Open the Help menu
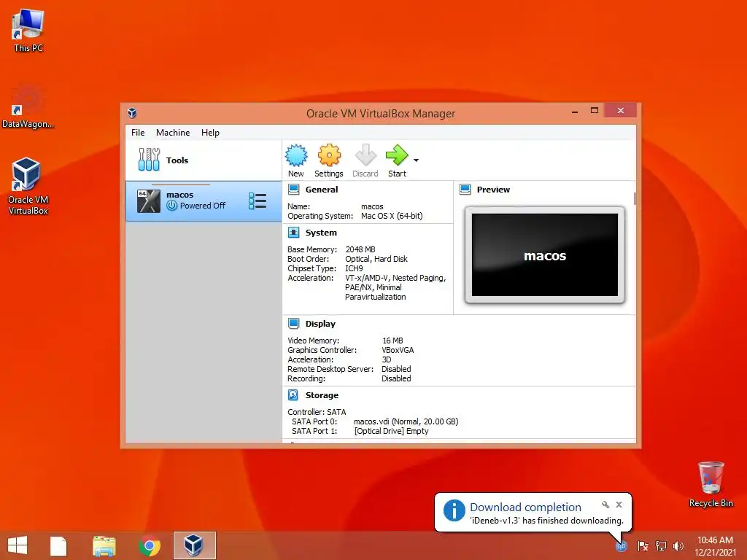The width and height of the screenshot is (747, 560). pyautogui.click(x=210, y=133)
